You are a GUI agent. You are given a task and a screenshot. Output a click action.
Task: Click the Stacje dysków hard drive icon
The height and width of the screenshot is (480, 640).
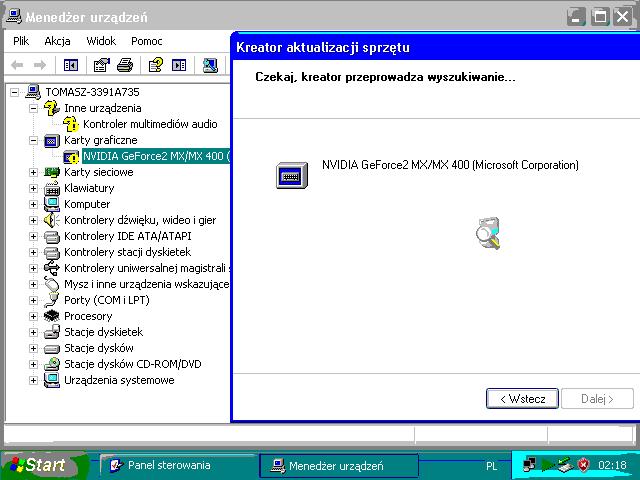click(x=52, y=349)
